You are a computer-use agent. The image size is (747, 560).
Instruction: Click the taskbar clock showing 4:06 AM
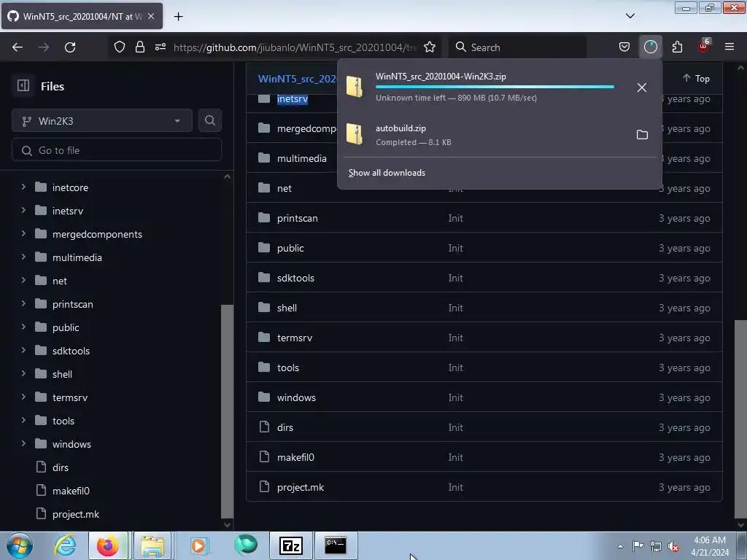coord(709,545)
